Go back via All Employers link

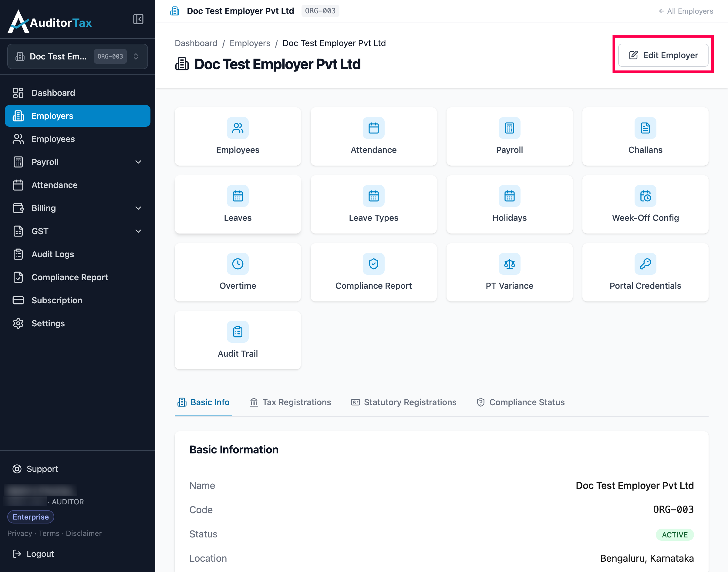(x=686, y=11)
